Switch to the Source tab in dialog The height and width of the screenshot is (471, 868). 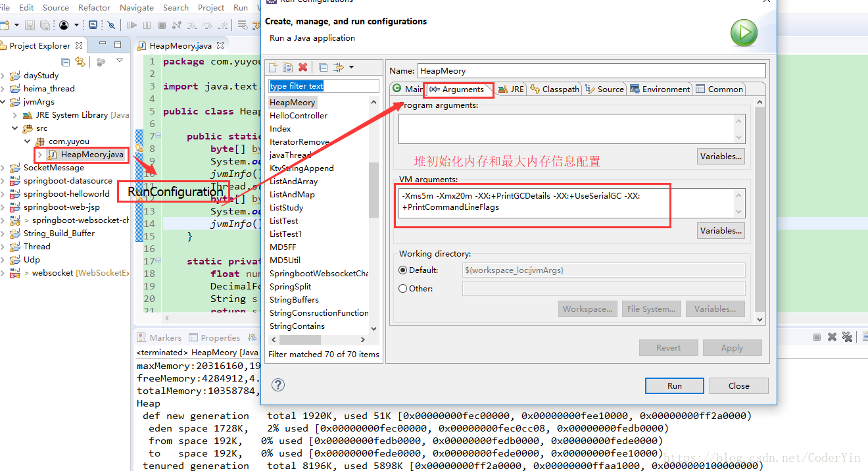click(604, 89)
